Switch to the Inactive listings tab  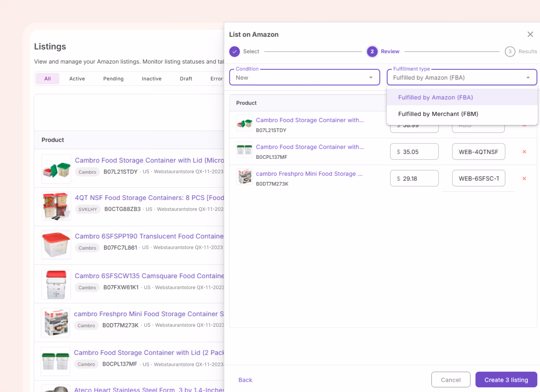coord(152,79)
